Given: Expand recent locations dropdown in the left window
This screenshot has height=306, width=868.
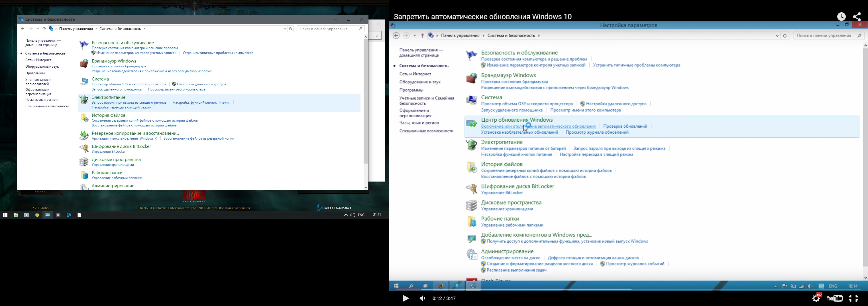Looking at the screenshot, I should click(38, 29).
